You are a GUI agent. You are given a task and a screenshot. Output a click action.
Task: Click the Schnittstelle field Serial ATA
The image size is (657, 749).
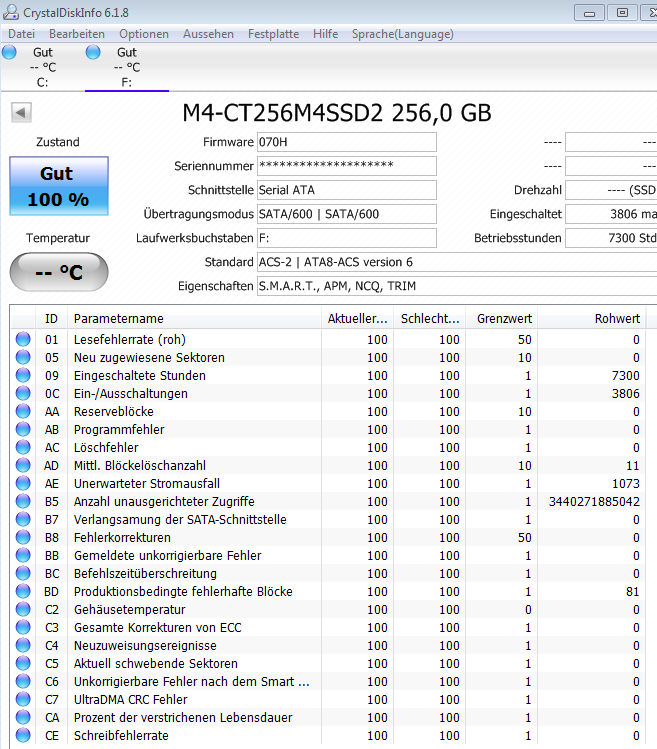point(347,190)
